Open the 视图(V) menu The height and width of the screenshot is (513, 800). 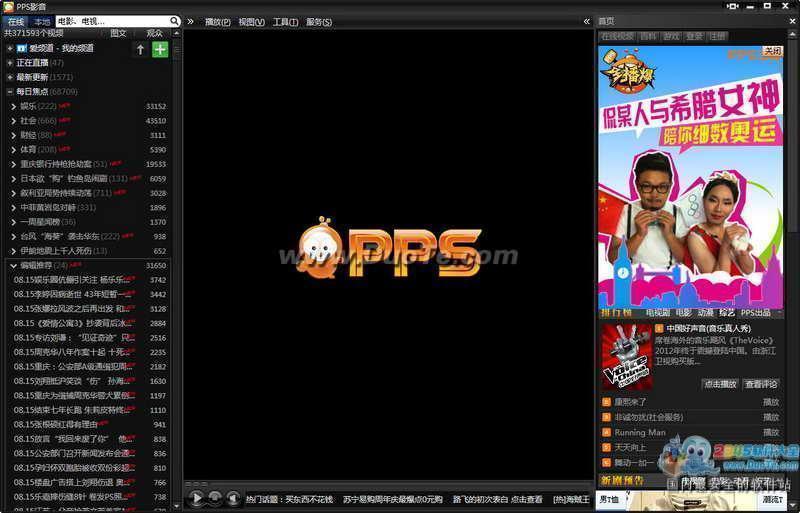(252, 22)
